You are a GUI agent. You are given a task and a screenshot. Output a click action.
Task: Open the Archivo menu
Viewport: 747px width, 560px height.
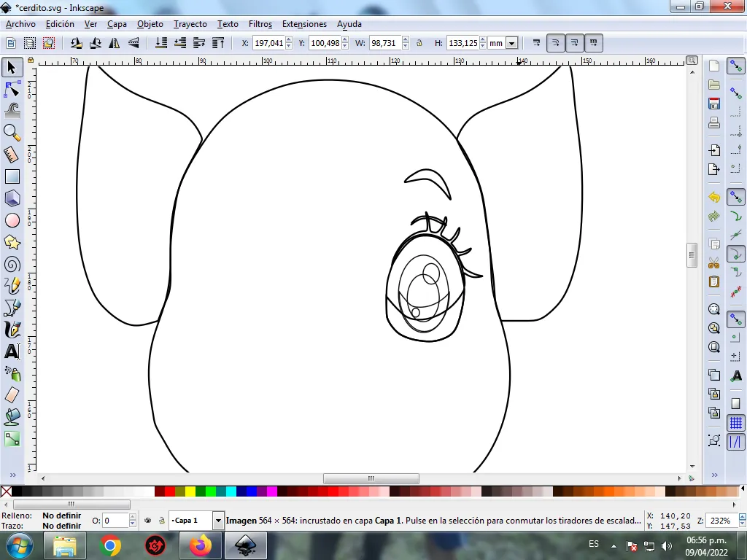coord(20,24)
